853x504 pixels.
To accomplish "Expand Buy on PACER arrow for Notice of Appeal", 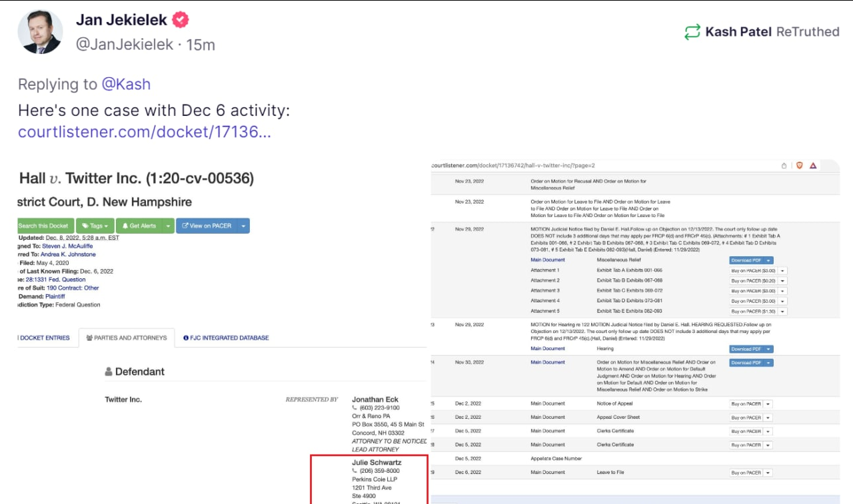I will [768, 403].
